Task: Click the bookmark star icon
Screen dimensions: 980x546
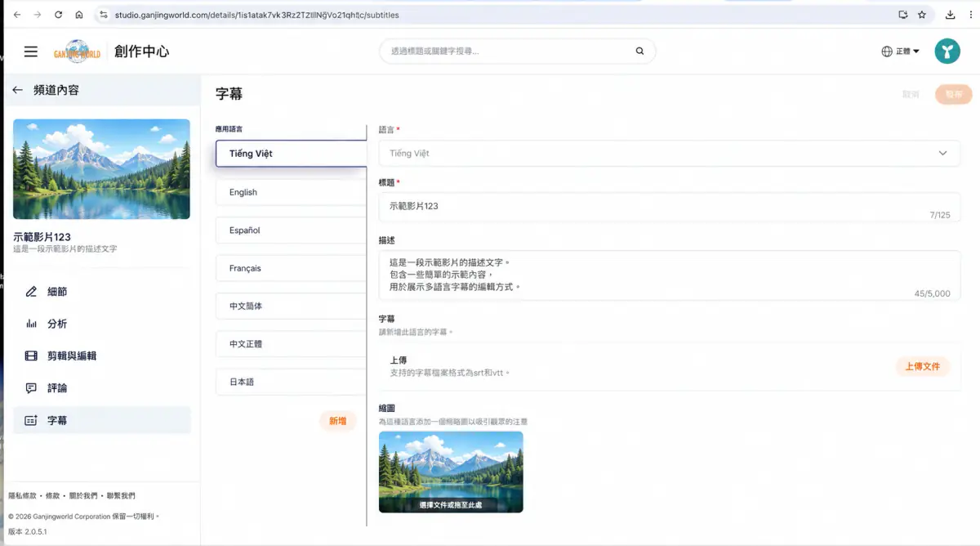Action: pos(922,15)
